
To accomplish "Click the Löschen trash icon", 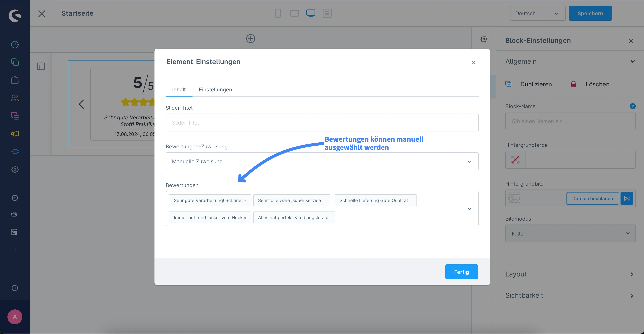I will [574, 84].
